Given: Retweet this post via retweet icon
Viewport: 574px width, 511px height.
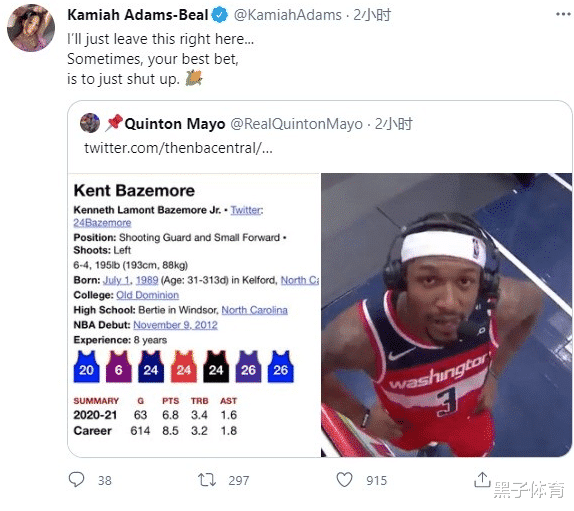Looking at the screenshot, I should tap(207, 480).
